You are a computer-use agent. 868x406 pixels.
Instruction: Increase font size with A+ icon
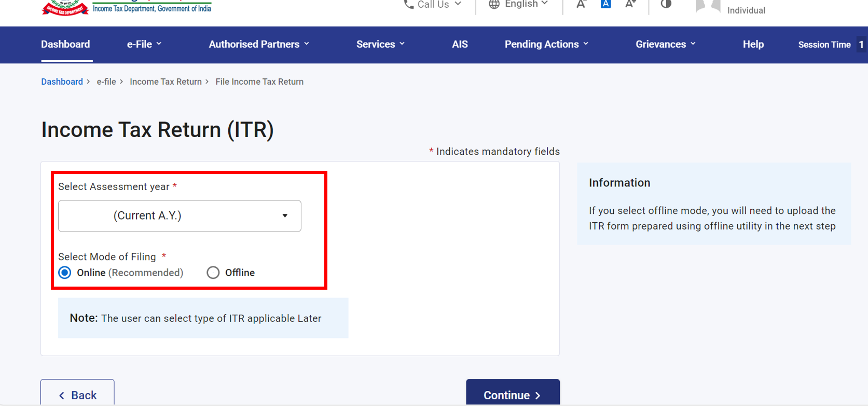pos(630,5)
